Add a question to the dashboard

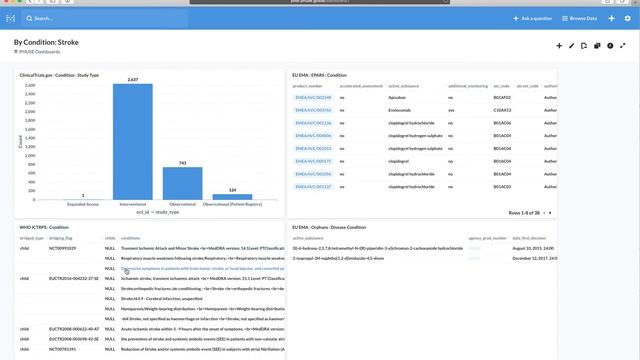559,46
